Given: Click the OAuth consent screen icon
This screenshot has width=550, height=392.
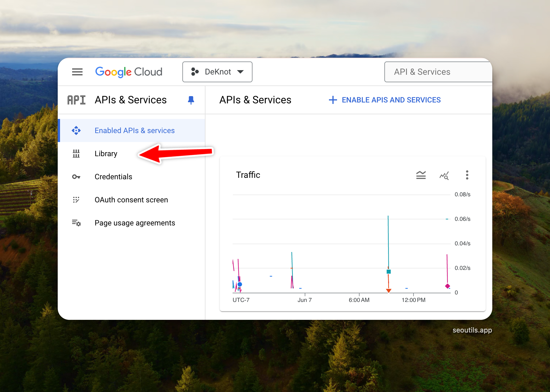Looking at the screenshot, I should tap(76, 200).
